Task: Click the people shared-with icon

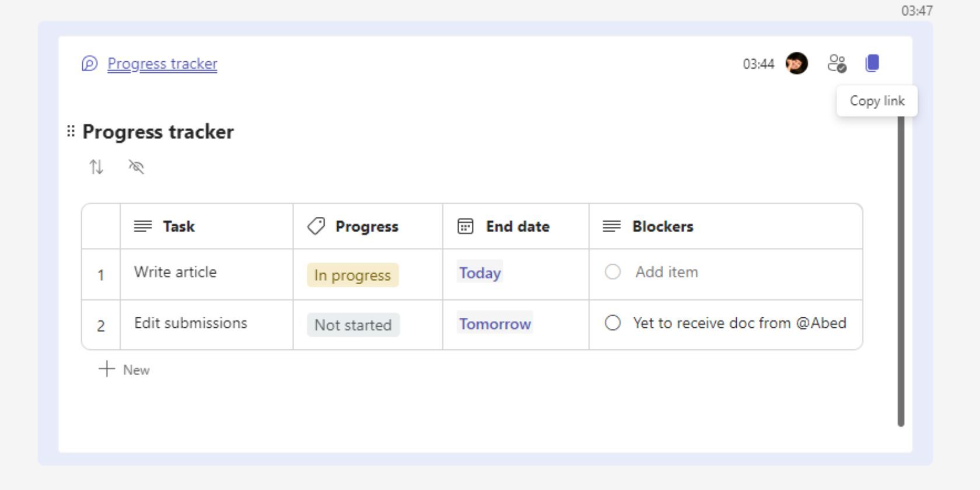Action: (x=836, y=63)
